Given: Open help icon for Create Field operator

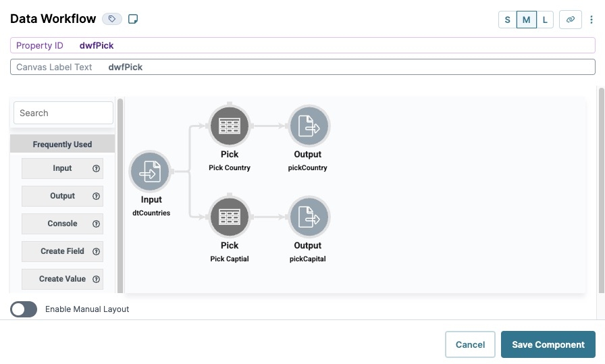Looking at the screenshot, I should pyautogui.click(x=96, y=251).
